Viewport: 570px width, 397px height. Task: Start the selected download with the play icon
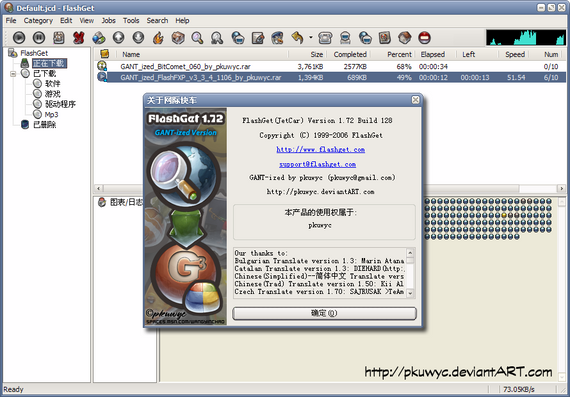pos(19,37)
